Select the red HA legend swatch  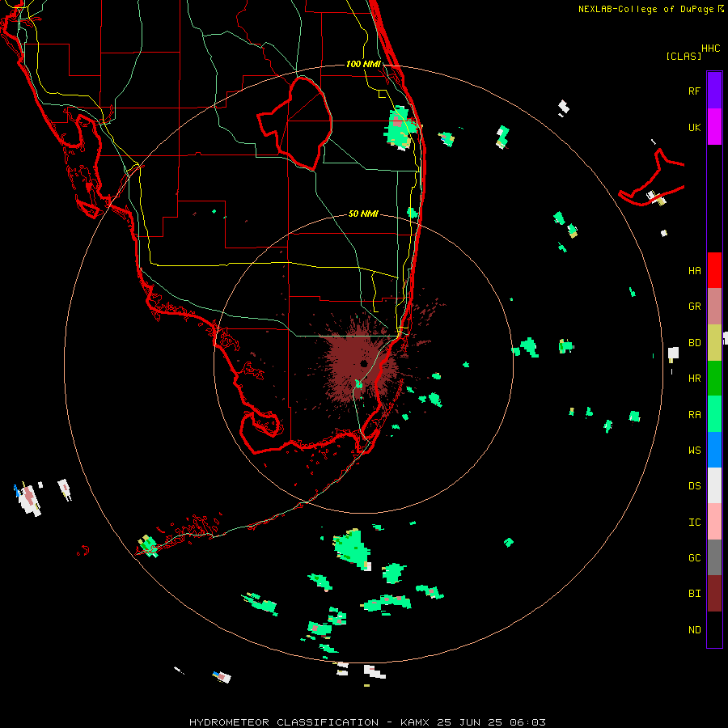(714, 270)
